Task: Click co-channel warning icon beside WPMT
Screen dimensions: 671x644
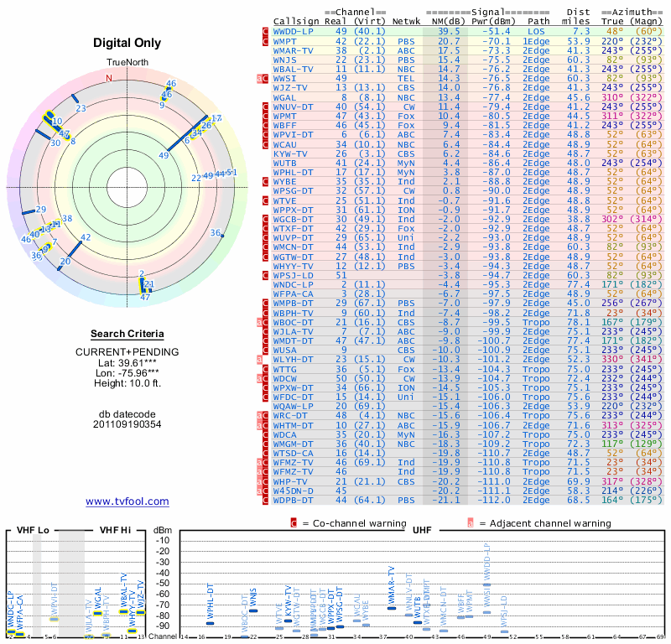Action: (x=265, y=117)
